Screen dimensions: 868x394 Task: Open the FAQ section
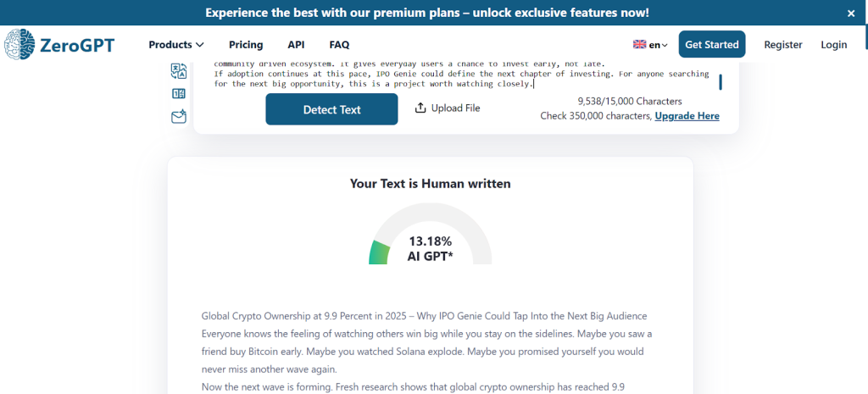tap(339, 45)
